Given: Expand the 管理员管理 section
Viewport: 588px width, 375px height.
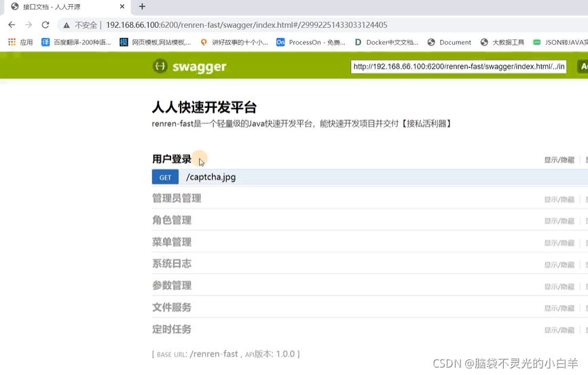Looking at the screenshot, I should pyautogui.click(x=177, y=198).
